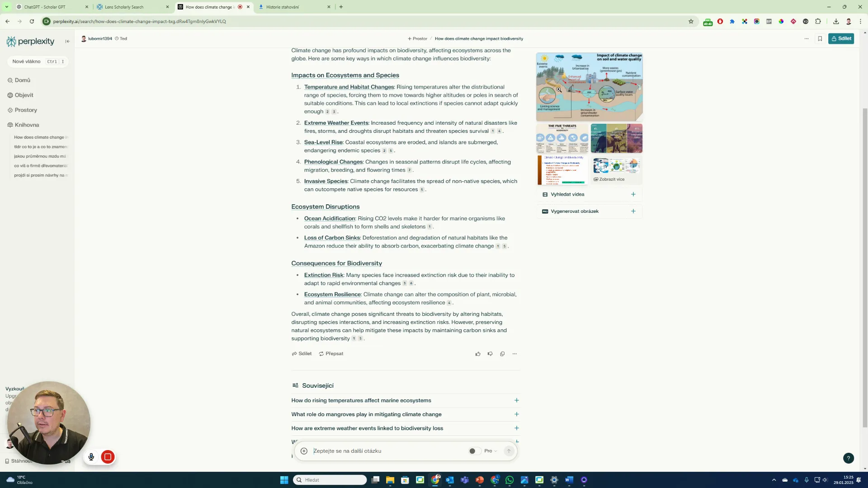The width and height of the screenshot is (868, 488).
Task: Attach file with plus icon in prompt box
Action: tap(304, 451)
